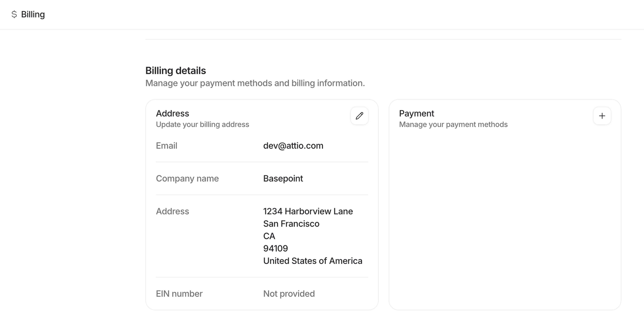Click the Payment card title
Viewport: 644px width, 332px height.
[x=416, y=113]
